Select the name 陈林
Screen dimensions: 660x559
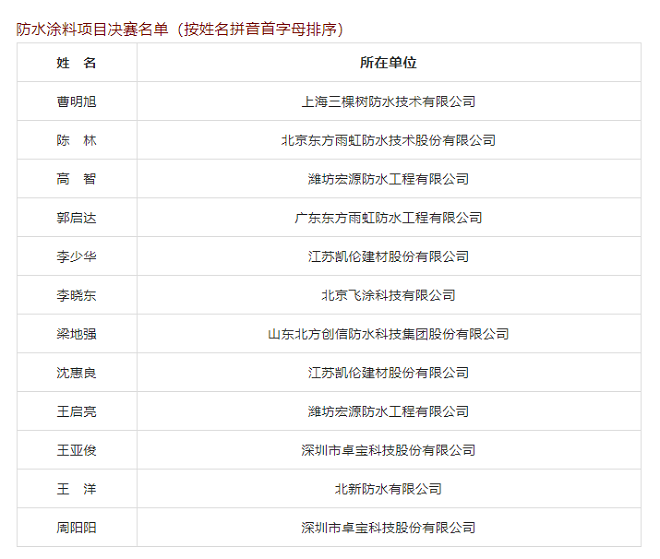click(76, 140)
